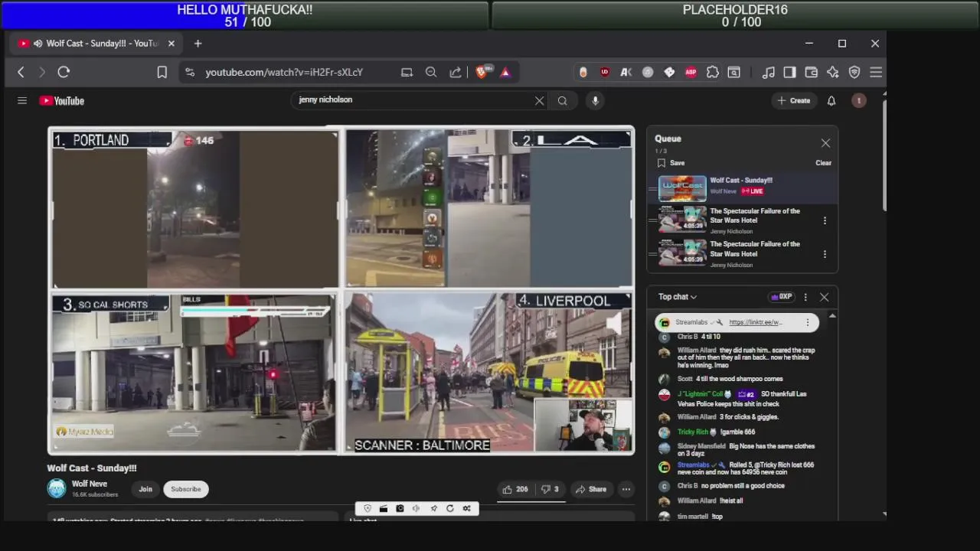Expand the Top chat dropdown
The height and width of the screenshot is (551, 980).
click(x=678, y=297)
